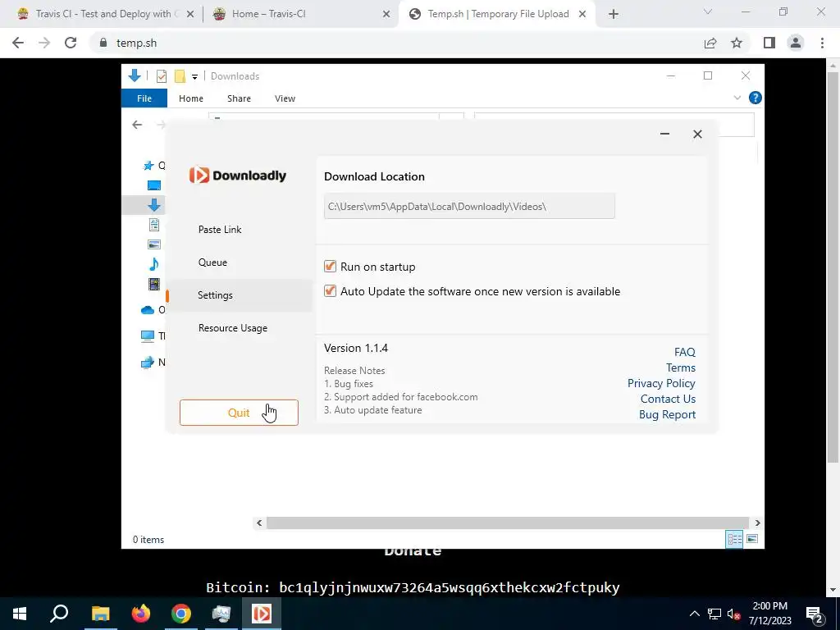Open Chrome three-dot menu
840x630 pixels.
(x=822, y=43)
